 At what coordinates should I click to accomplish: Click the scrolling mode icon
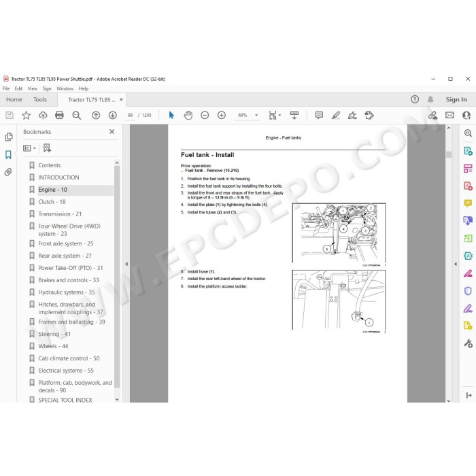point(294,116)
